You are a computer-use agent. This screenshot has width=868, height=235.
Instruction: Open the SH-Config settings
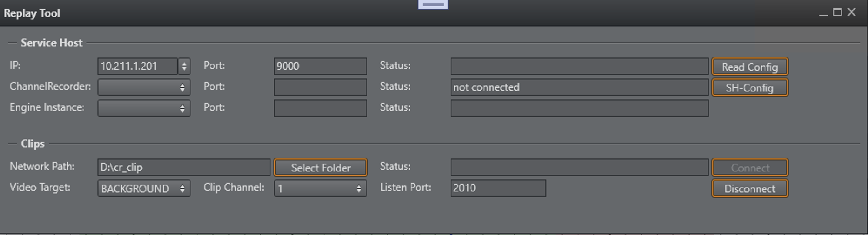[749, 87]
